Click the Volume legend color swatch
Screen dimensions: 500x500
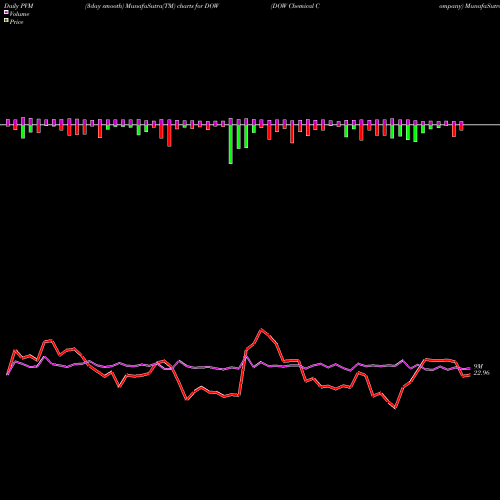coord(6,12)
